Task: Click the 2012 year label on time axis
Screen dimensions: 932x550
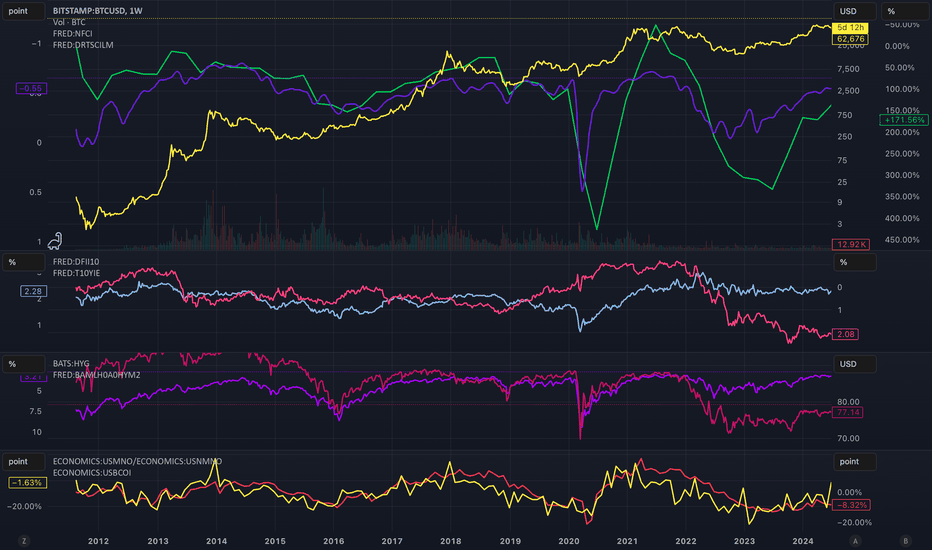Action: click(x=99, y=541)
